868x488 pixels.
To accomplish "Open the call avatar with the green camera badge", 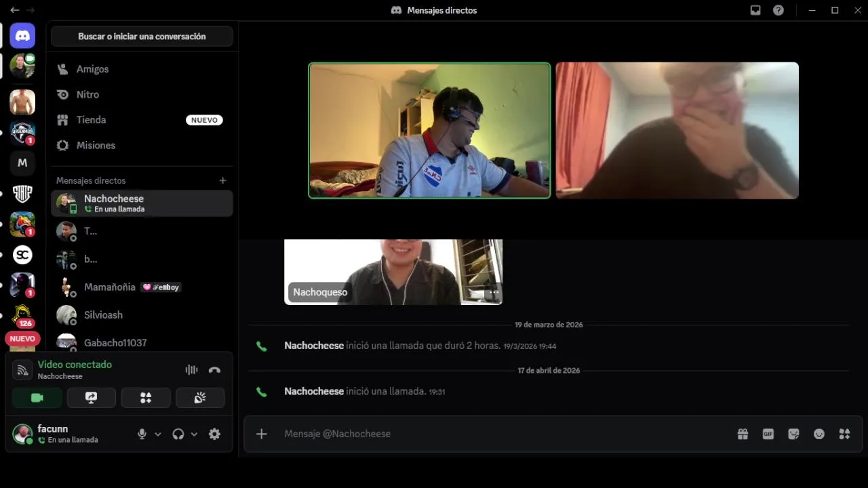I will coord(22,66).
